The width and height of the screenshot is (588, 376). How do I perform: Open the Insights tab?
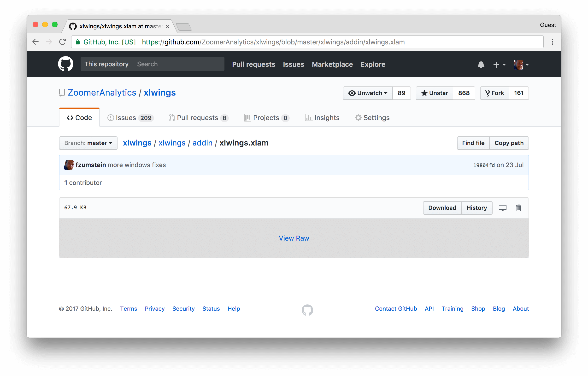pos(322,118)
